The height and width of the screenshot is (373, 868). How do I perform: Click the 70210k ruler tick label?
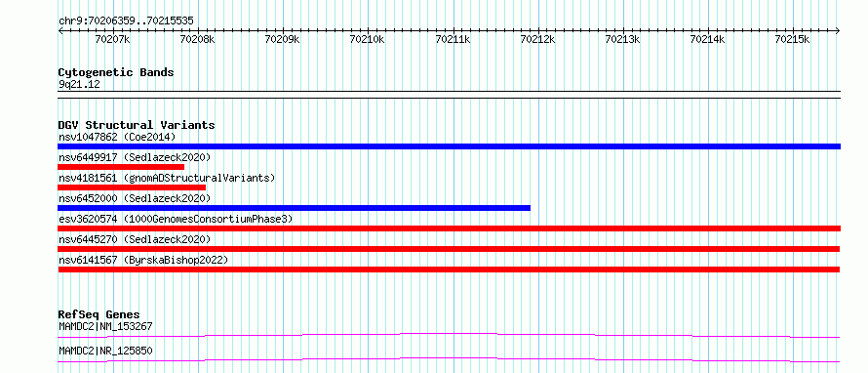tap(368, 39)
